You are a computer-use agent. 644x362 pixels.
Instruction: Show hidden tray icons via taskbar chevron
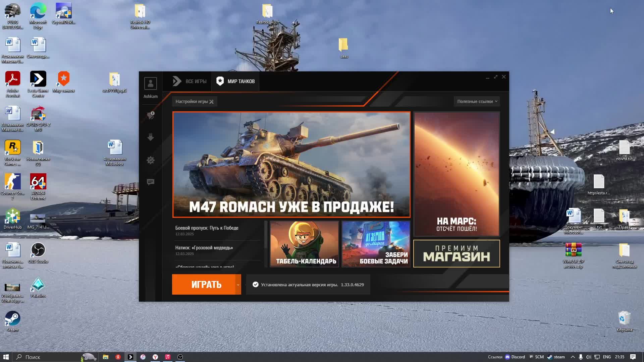click(573, 357)
